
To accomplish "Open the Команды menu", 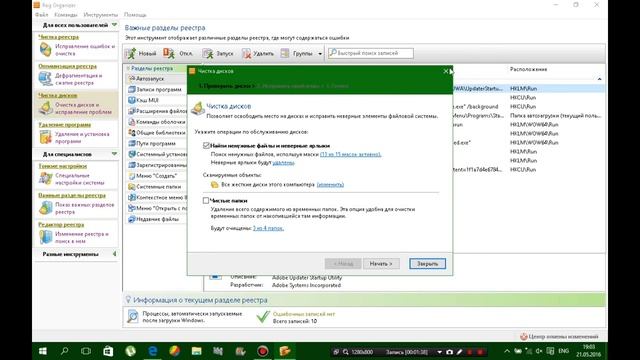I will (x=65, y=15).
